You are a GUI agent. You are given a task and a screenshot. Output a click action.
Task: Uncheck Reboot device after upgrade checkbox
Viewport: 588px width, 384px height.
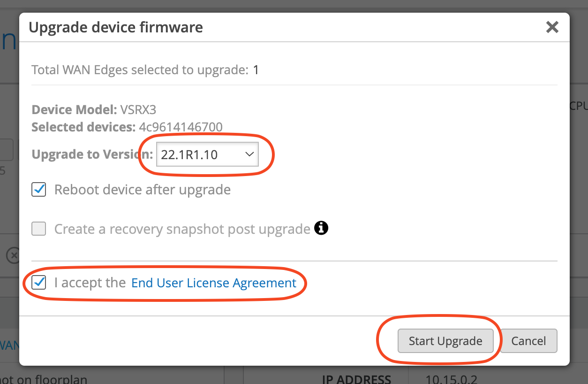coord(39,190)
